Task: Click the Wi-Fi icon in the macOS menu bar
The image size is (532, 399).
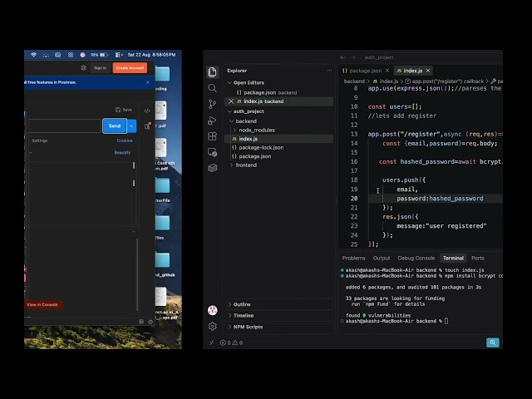Action: (x=33, y=55)
